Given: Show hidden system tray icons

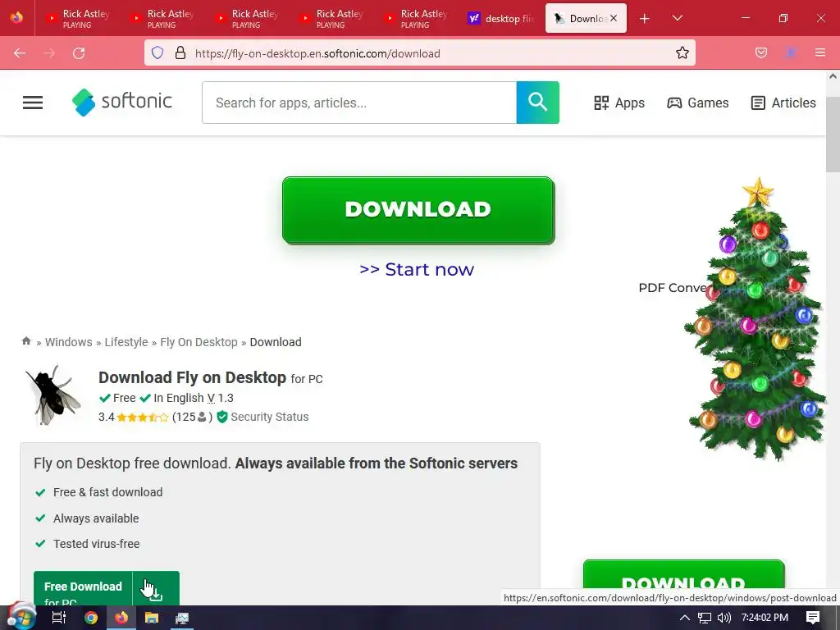Looking at the screenshot, I should click(685, 618).
